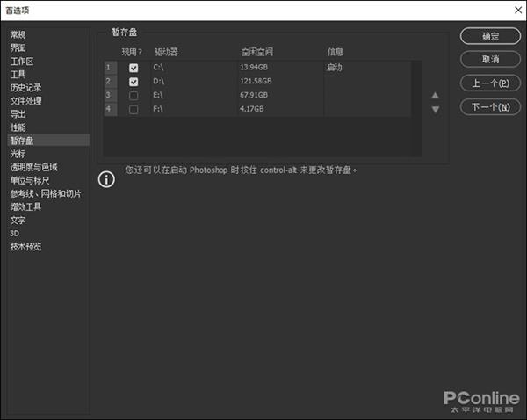Screen dimensions: 527x420
Task: Click the 取消 button
Action: [490, 60]
